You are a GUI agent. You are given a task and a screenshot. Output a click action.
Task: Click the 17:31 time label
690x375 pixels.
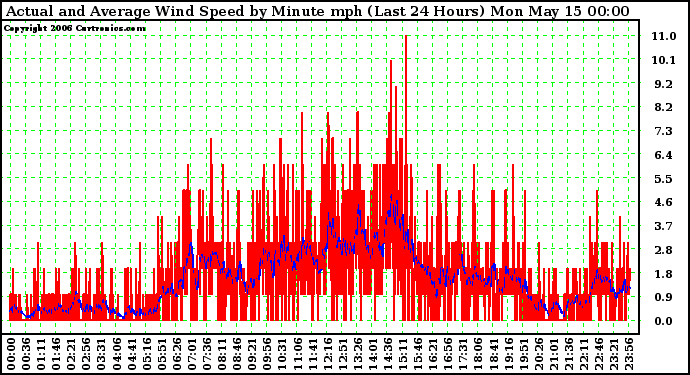[x=462, y=354]
